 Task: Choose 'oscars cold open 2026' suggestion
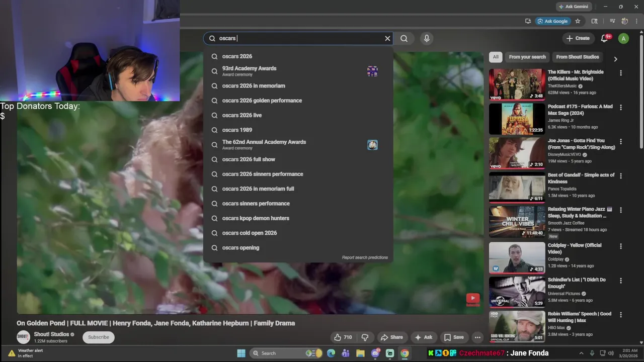point(298,233)
